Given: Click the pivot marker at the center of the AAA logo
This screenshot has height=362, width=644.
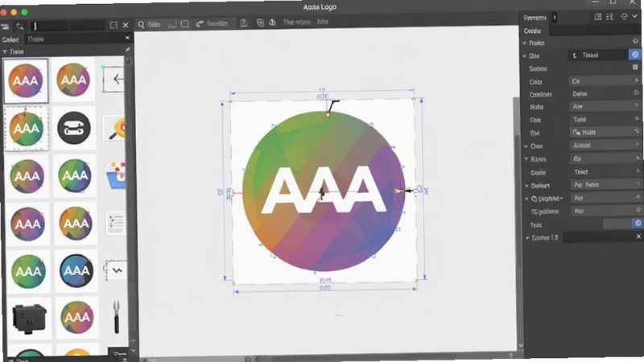Looking at the screenshot, I should coord(322,192).
